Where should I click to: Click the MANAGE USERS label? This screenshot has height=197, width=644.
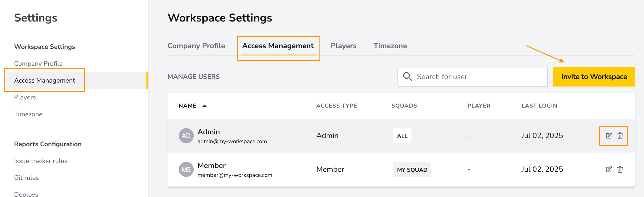[x=193, y=77]
